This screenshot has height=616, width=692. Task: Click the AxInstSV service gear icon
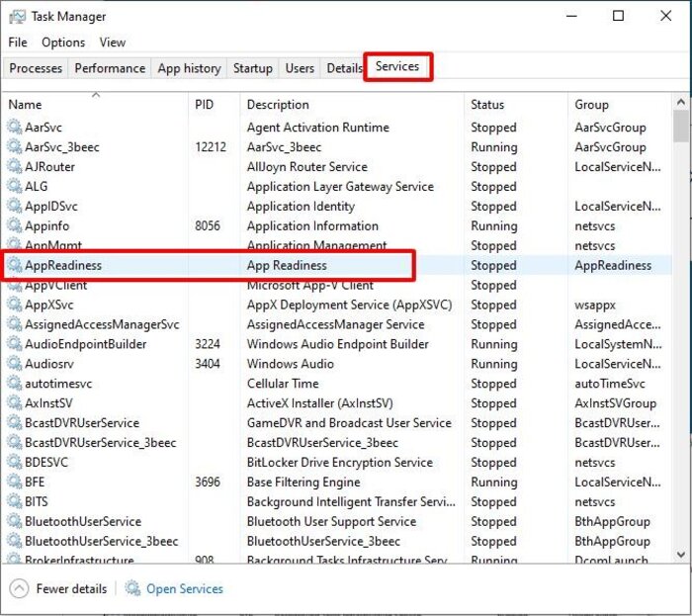click(x=14, y=402)
